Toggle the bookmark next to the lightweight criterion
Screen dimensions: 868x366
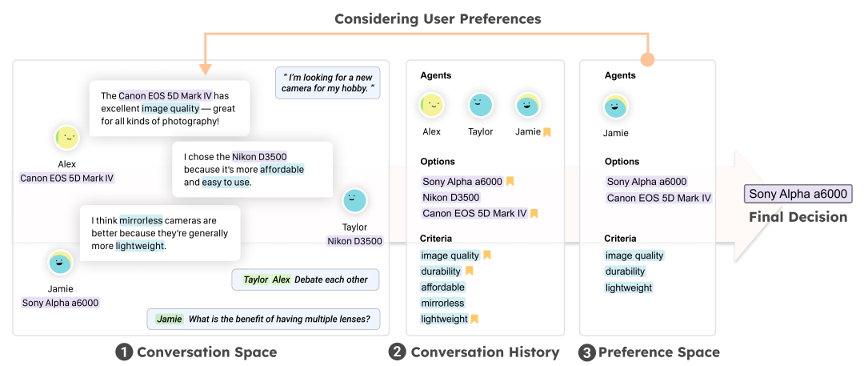[474, 320]
